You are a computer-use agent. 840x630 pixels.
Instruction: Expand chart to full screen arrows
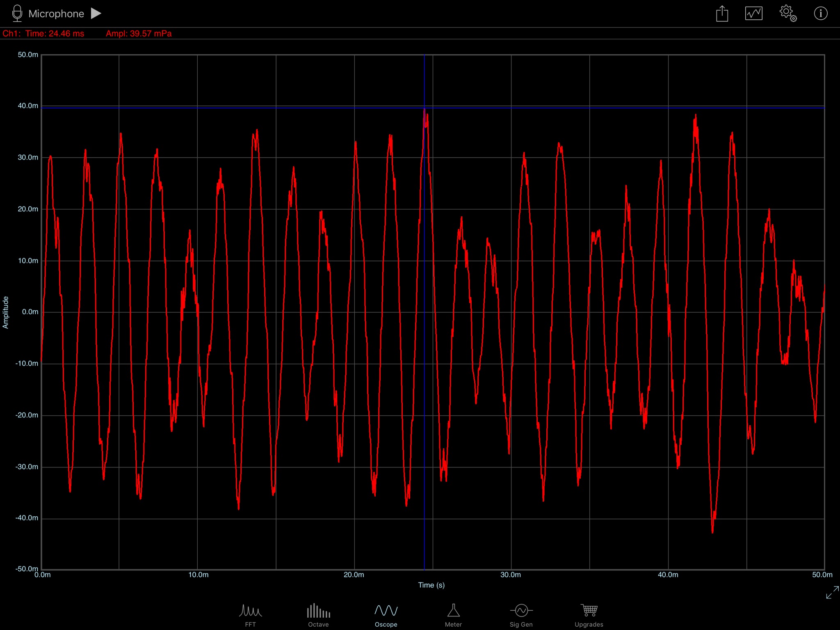[x=832, y=592]
